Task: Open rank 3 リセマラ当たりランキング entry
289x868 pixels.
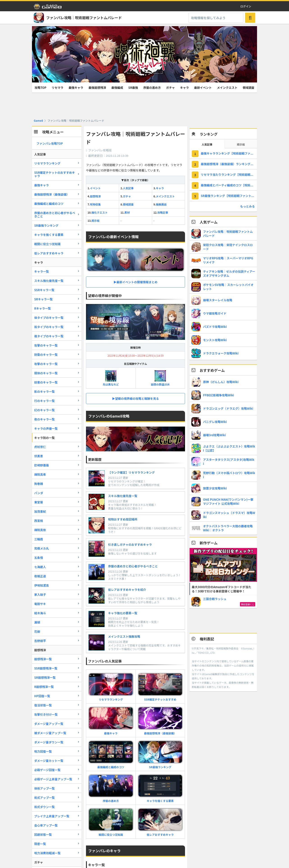Action: tap(224, 175)
